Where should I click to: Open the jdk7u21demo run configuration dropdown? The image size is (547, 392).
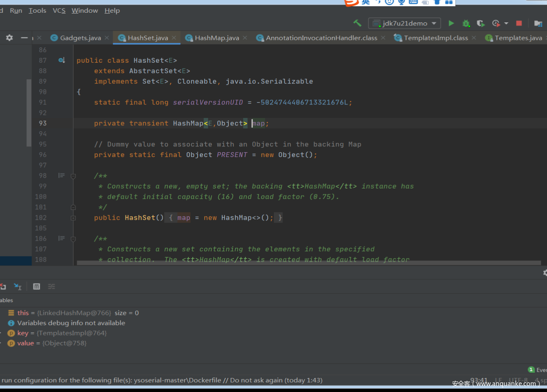(404, 23)
